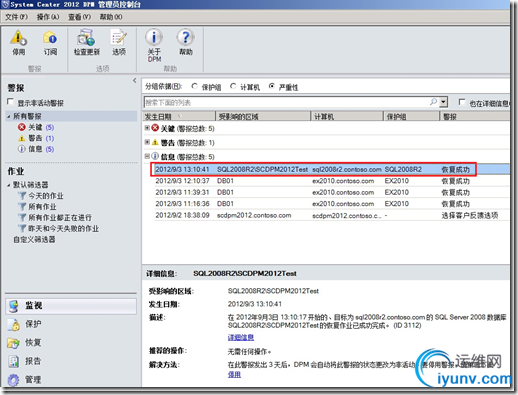
Task: Sort by 计算机 column header
Action: 347,116
